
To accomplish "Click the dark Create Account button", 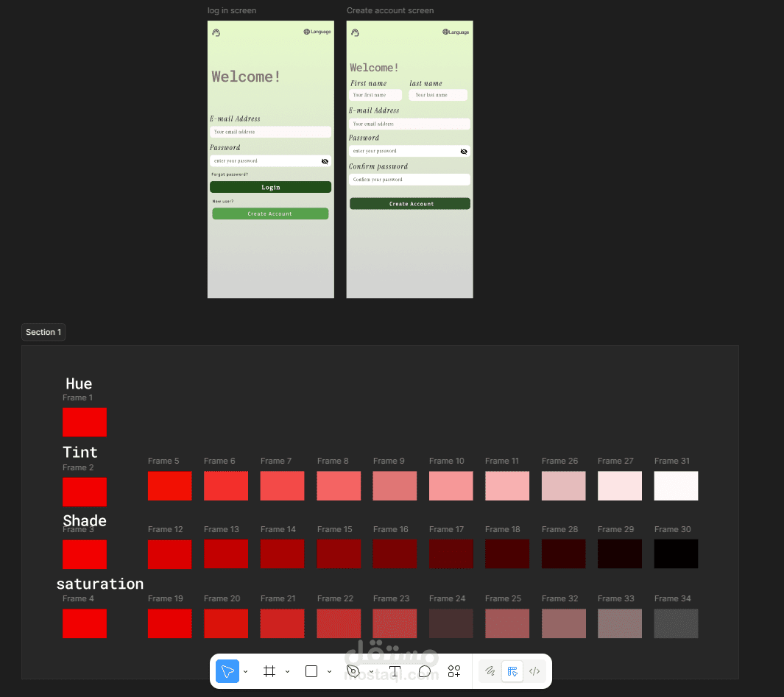I will click(x=410, y=203).
